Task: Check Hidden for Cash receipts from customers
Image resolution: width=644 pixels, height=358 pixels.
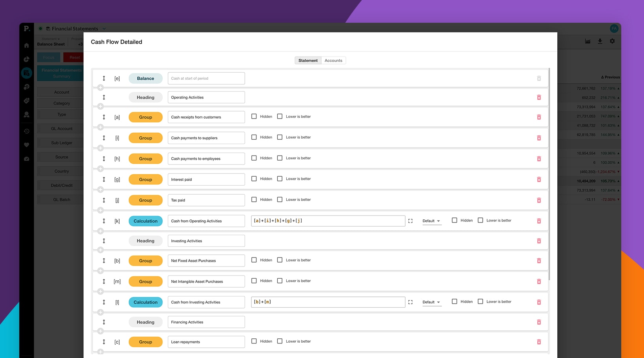Action: coord(254,117)
